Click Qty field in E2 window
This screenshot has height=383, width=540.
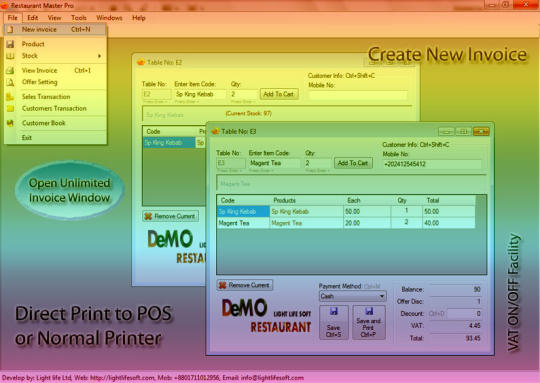243,94
